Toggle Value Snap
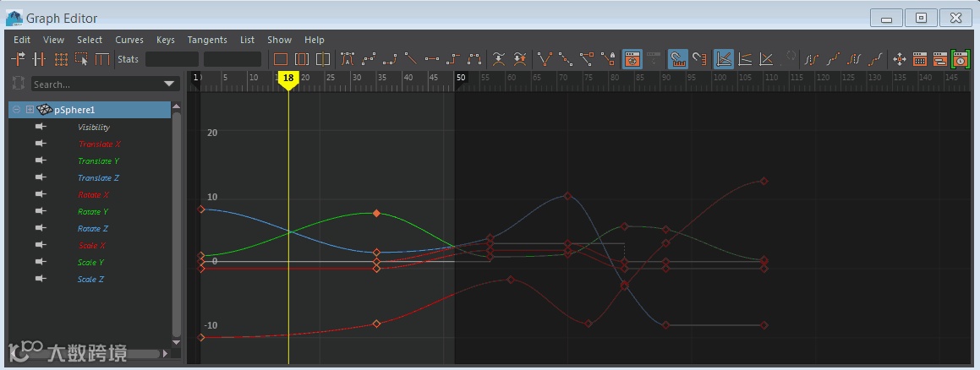Viewport: 980px width, 370px height. click(700, 59)
